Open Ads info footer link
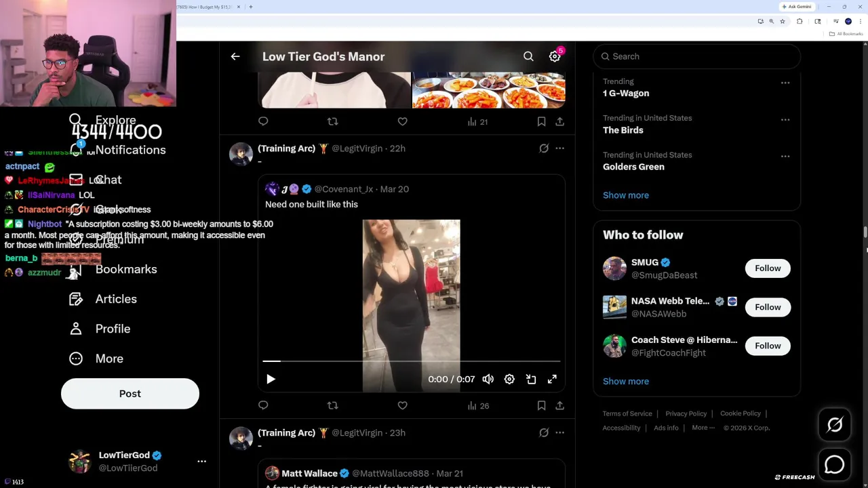This screenshot has height=488, width=868. tap(666, 428)
